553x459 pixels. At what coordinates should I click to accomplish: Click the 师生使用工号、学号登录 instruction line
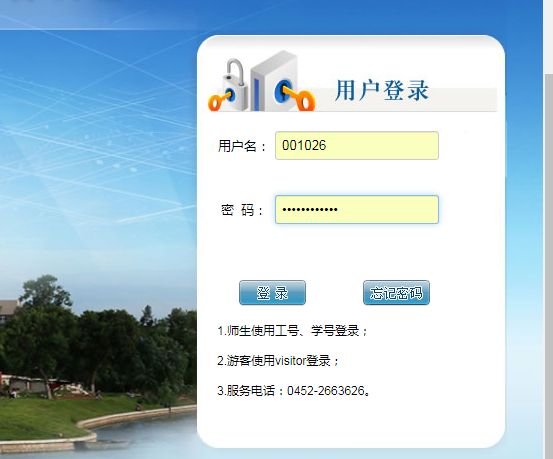[x=292, y=331]
